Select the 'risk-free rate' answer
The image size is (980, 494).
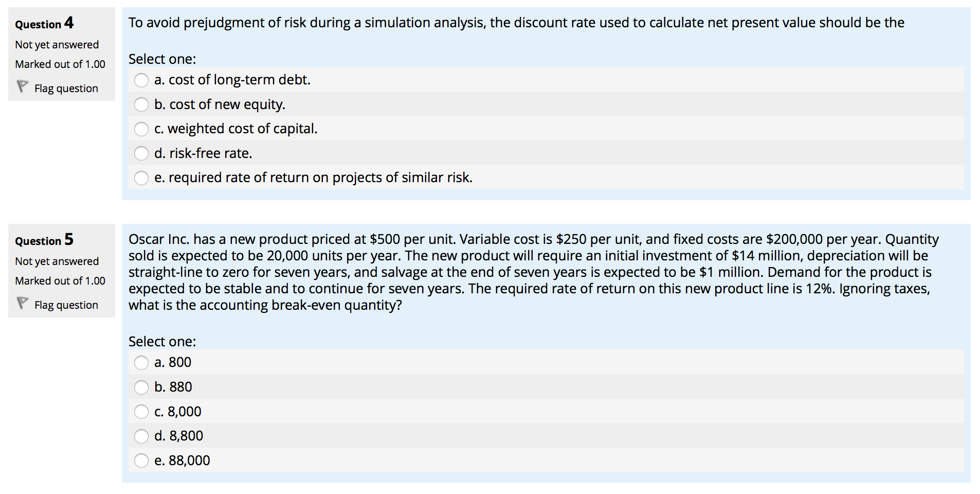point(141,153)
